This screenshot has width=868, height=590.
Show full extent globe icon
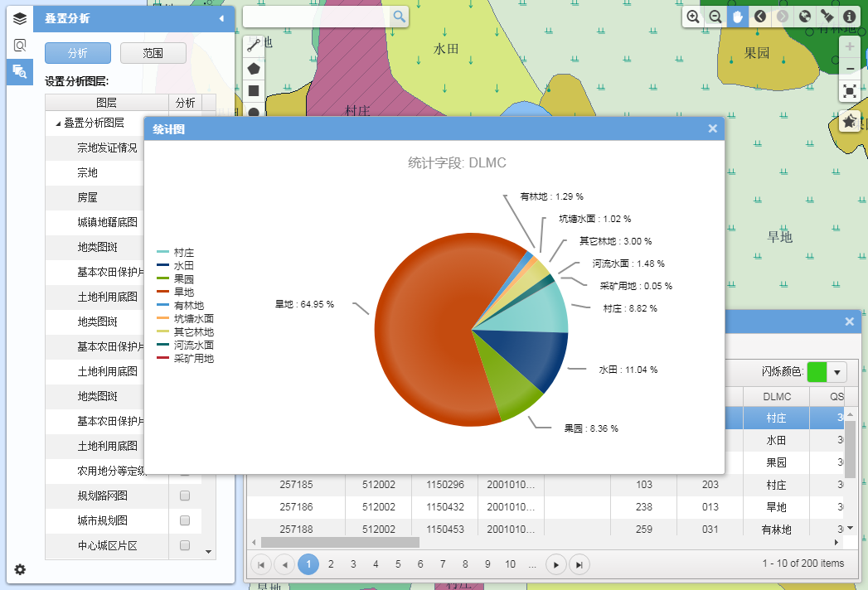coord(805,17)
